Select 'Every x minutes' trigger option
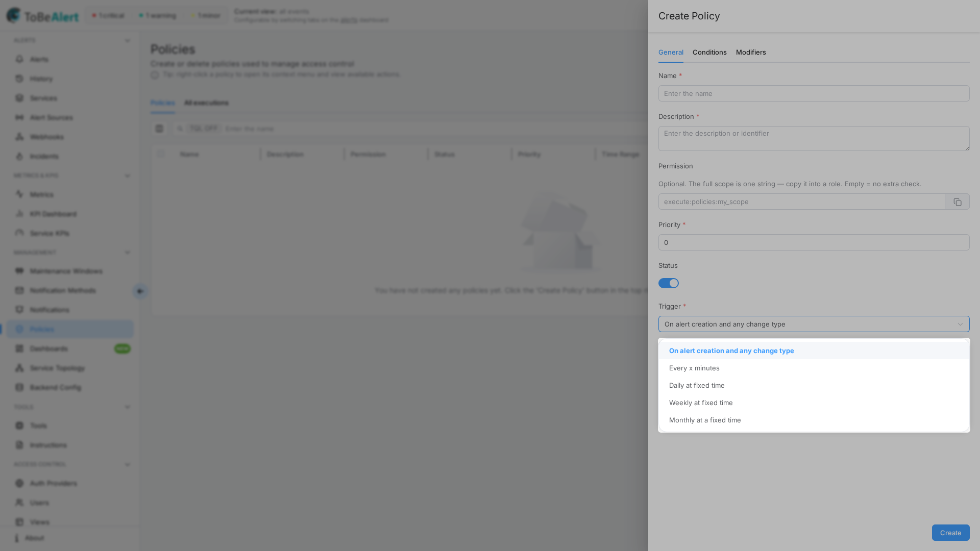The height and width of the screenshot is (551, 980). tap(814, 368)
